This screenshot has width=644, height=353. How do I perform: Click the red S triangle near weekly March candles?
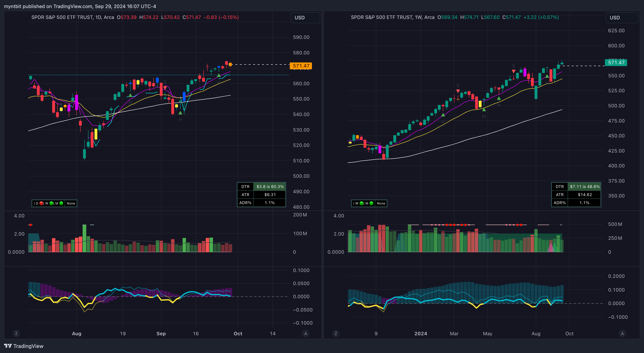pyautogui.click(x=458, y=91)
